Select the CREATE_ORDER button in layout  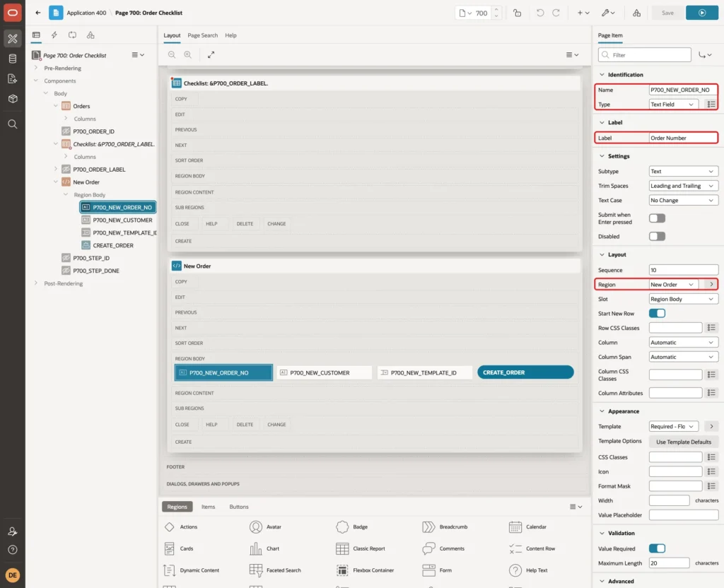[x=525, y=372]
